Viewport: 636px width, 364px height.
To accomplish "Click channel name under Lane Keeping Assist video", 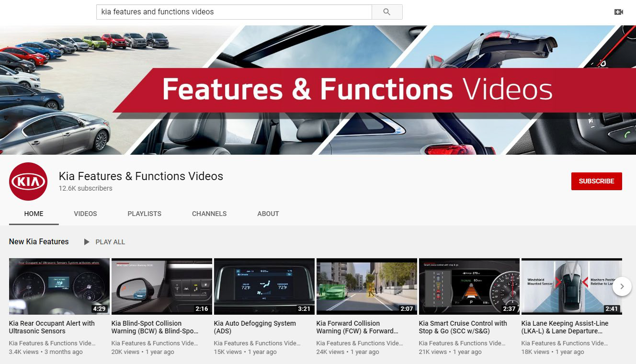I will pos(565,343).
